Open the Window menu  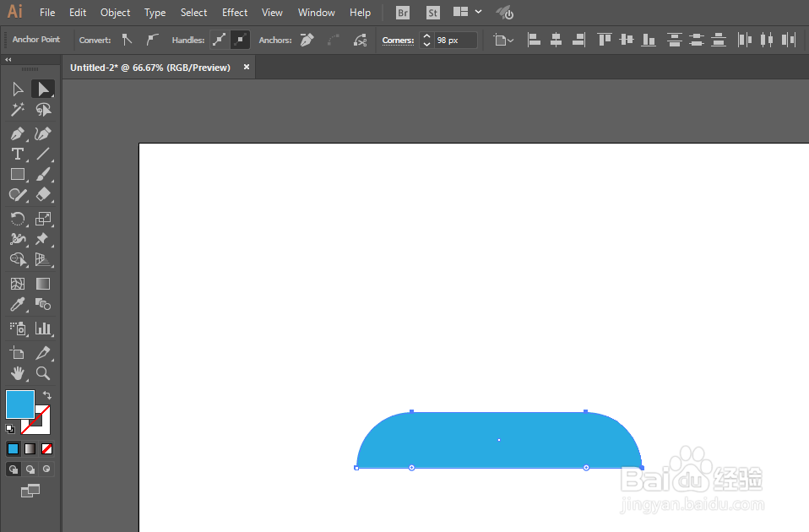point(317,13)
